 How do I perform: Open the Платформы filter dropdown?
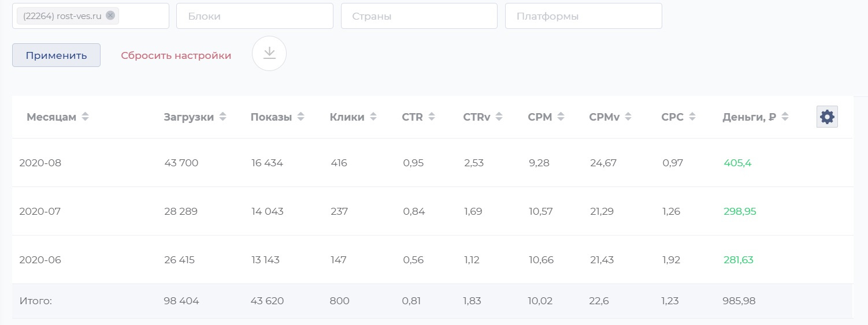[583, 16]
